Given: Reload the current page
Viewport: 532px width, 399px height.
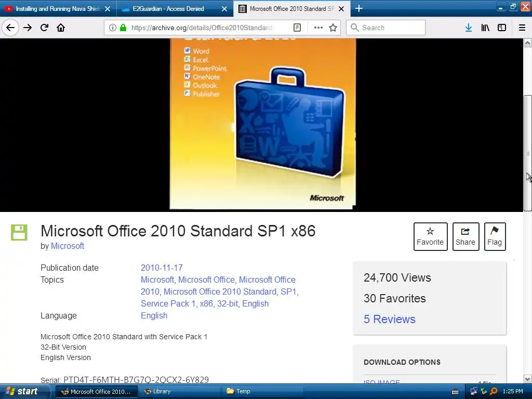Looking at the screenshot, I should coord(44,28).
